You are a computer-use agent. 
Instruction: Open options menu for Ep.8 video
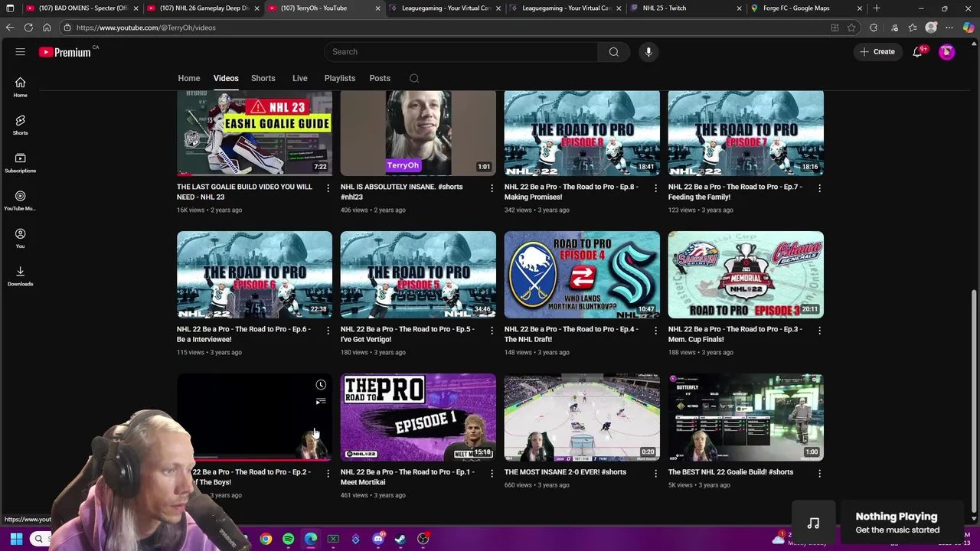point(655,187)
